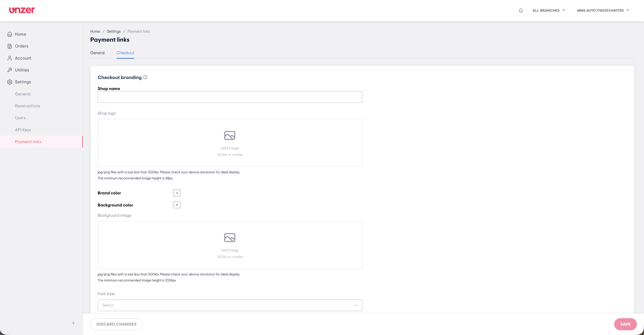
Task: Open General under Settings
Action: click(x=23, y=94)
